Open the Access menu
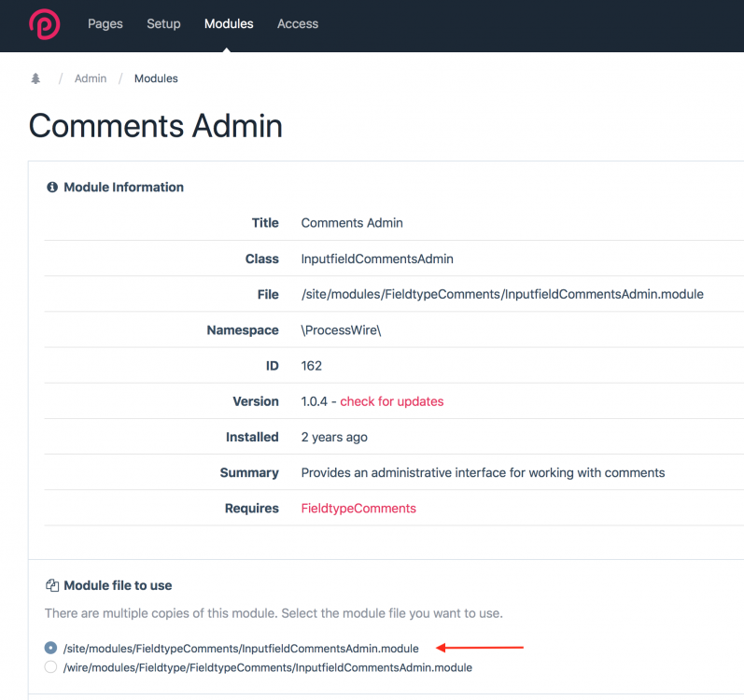The width and height of the screenshot is (744, 700). (298, 23)
